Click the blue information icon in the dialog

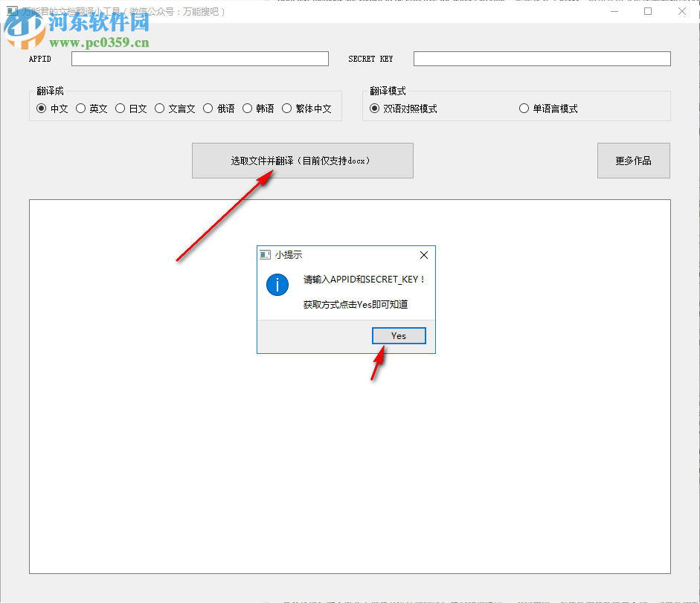click(x=277, y=285)
